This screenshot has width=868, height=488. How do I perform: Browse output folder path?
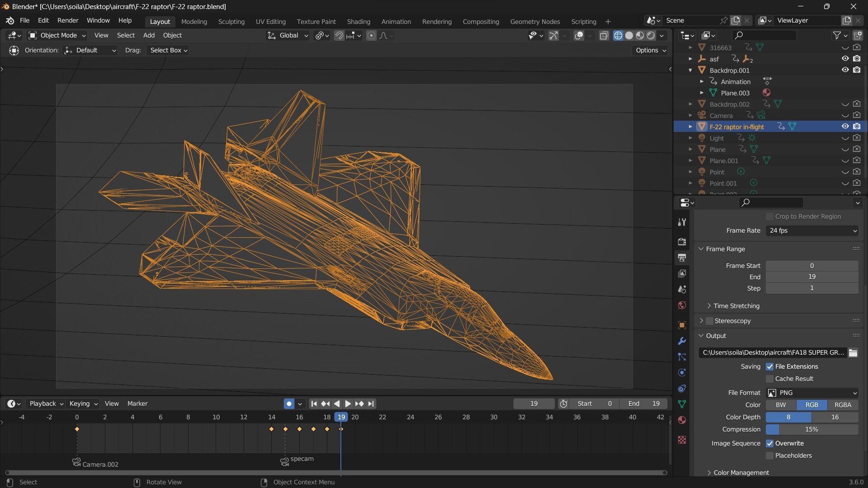pyautogui.click(x=853, y=352)
